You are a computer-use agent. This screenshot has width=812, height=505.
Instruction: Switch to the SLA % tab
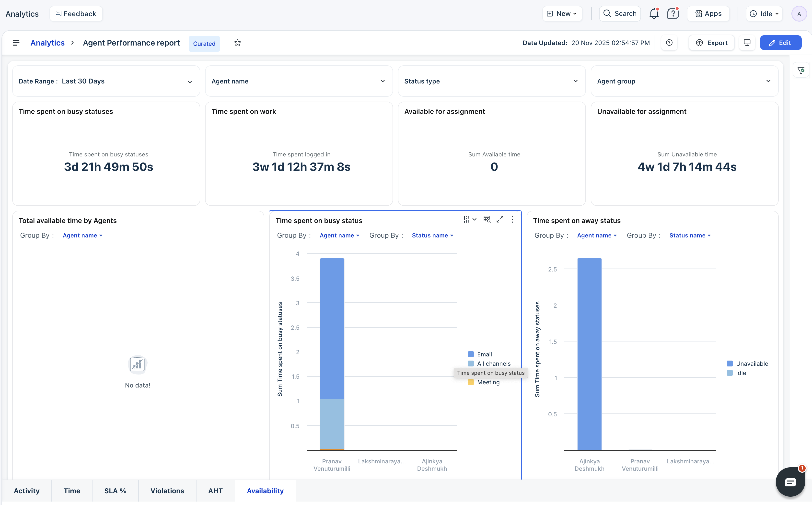[115, 491]
